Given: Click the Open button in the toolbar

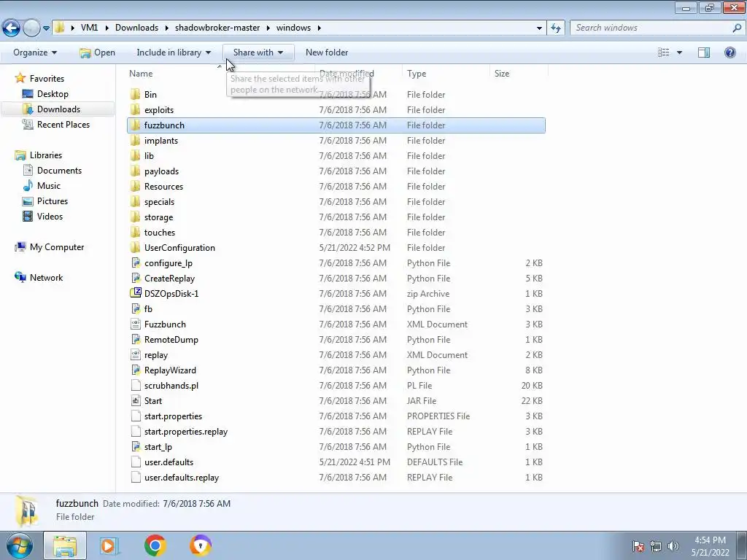Looking at the screenshot, I should click(97, 52).
